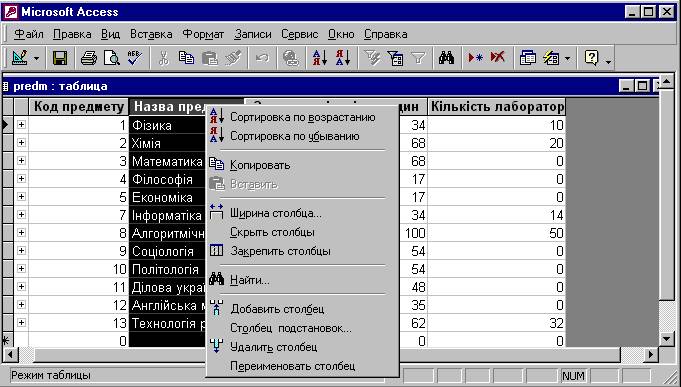Click toolbar Sort Descending icon
Image resolution: width=681 pixels, height=387 pixels.
[x=343, y=58]
